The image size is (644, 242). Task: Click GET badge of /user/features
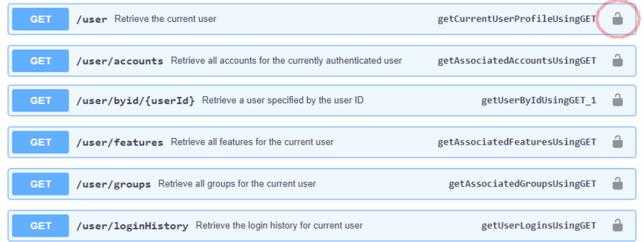click(x=40, y=143)
